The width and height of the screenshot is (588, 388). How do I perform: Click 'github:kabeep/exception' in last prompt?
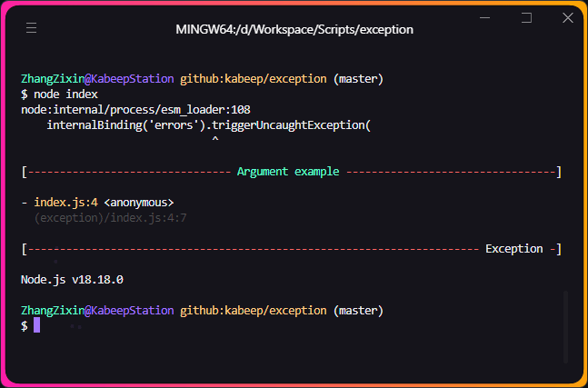coord(254,311)
